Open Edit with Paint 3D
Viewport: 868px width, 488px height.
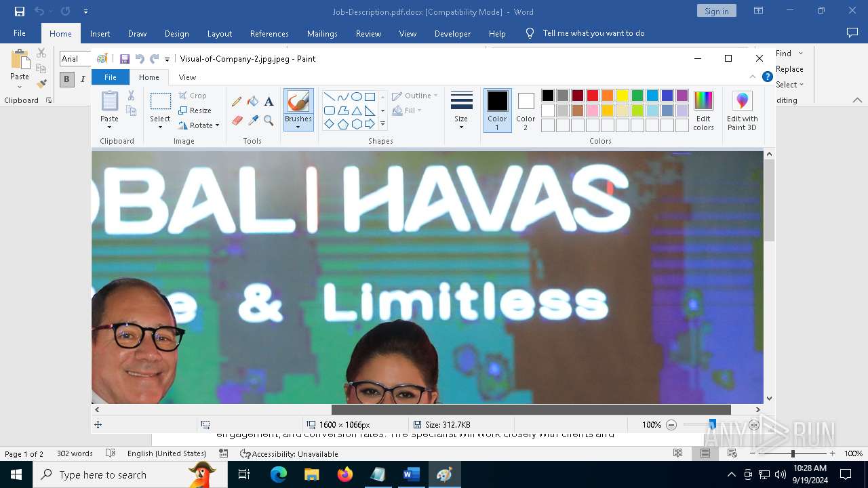tap(743, 110)
